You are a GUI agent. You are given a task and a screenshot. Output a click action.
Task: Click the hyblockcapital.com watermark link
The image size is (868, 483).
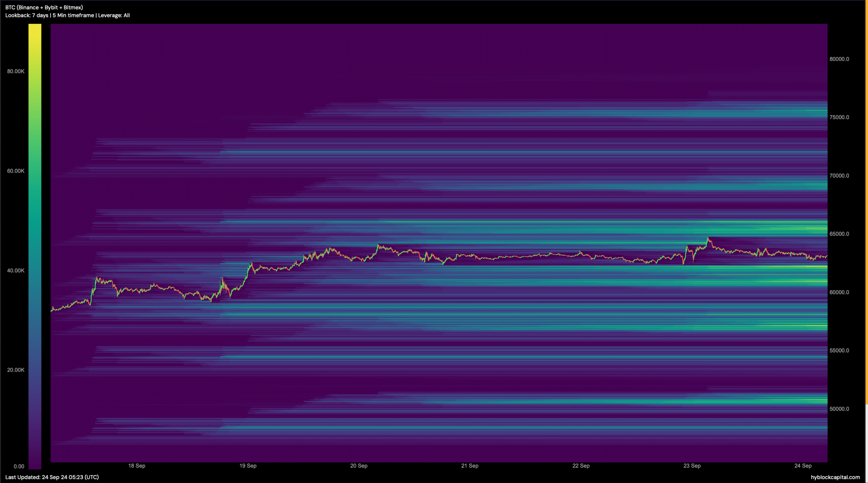[x=835, y=478]
